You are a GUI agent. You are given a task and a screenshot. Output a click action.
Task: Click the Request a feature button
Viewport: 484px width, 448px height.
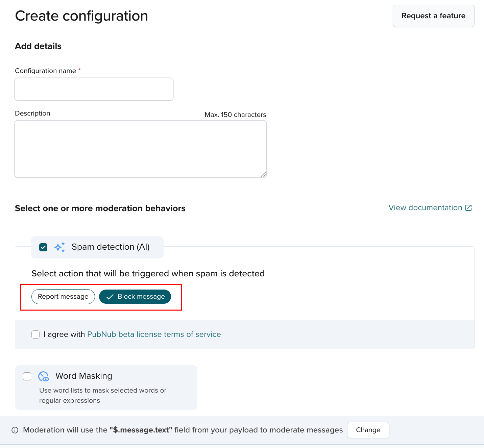tap(433, 16)
